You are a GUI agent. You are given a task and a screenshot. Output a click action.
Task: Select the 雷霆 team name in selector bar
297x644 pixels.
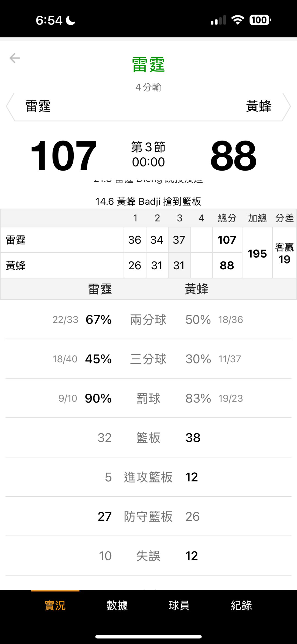[x=38, y=106]
